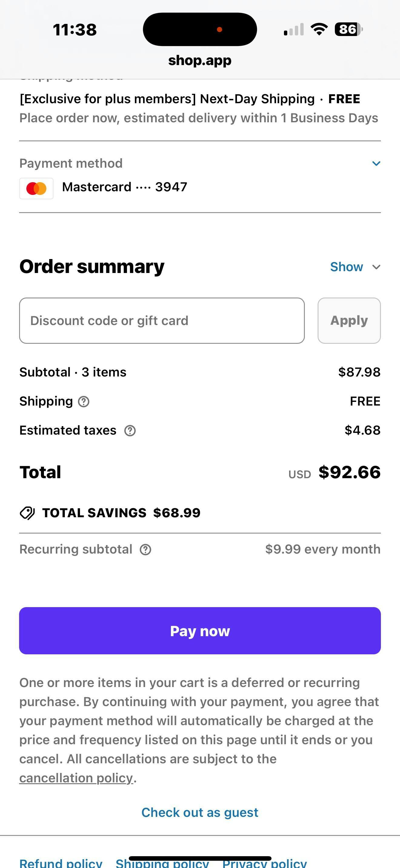Click the Discount code or gift card field
Image resolution: width=400 pixels, height=868 pixels.
pyautogui.click(x=162, y=321)
